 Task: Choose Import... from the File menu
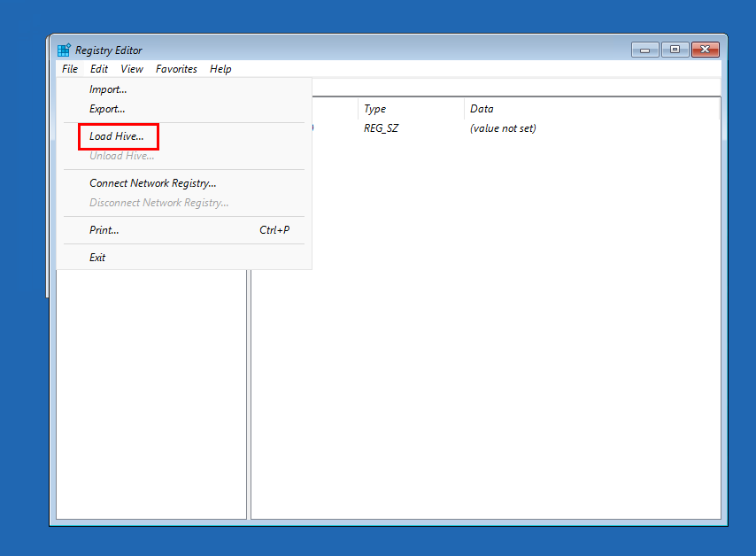[108, 89]
